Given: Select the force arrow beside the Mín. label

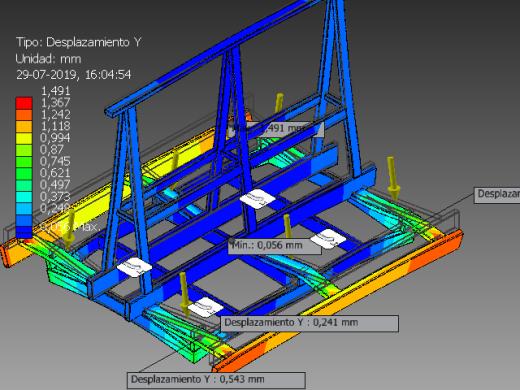Looking at the screenshot, I should tap(288, 227).
